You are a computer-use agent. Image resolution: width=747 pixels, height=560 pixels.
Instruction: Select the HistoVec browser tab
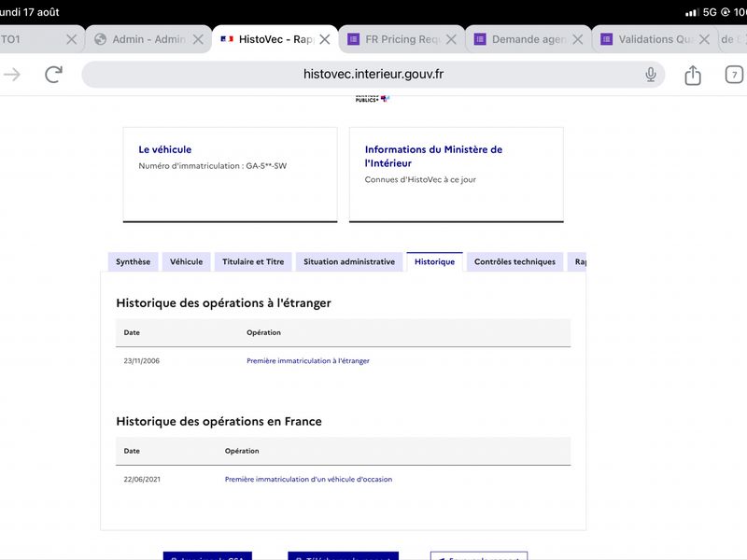[x=275, y=39]
